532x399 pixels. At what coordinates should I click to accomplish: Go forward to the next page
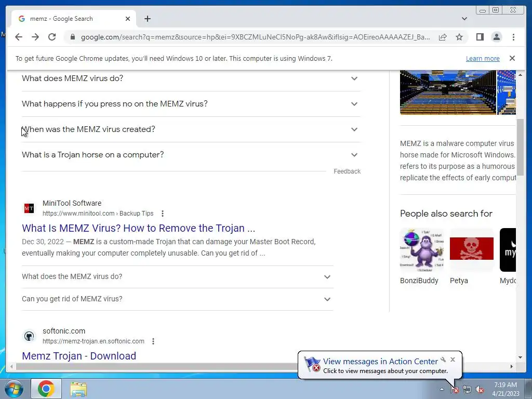pyautogui.click(x=35, y=37)
